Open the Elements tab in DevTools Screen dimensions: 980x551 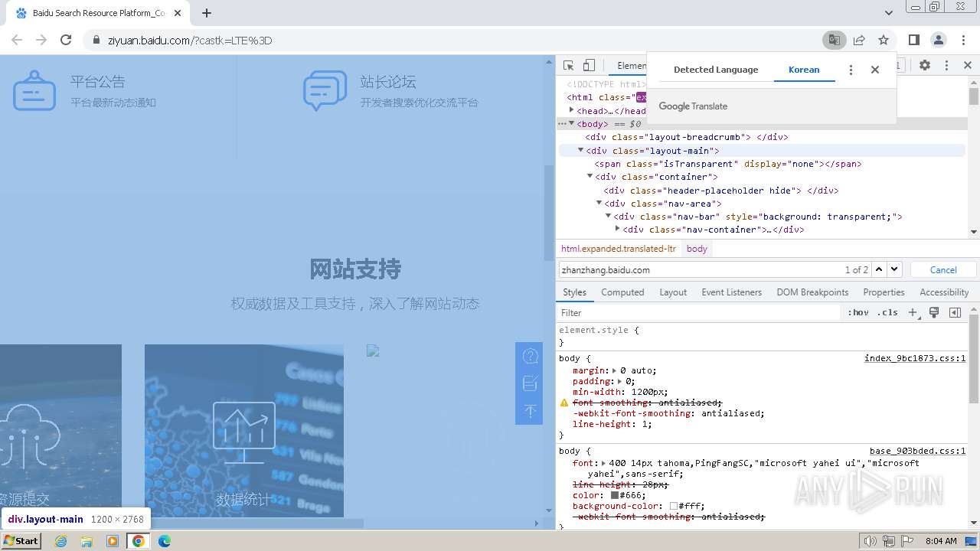click(632, 66)
